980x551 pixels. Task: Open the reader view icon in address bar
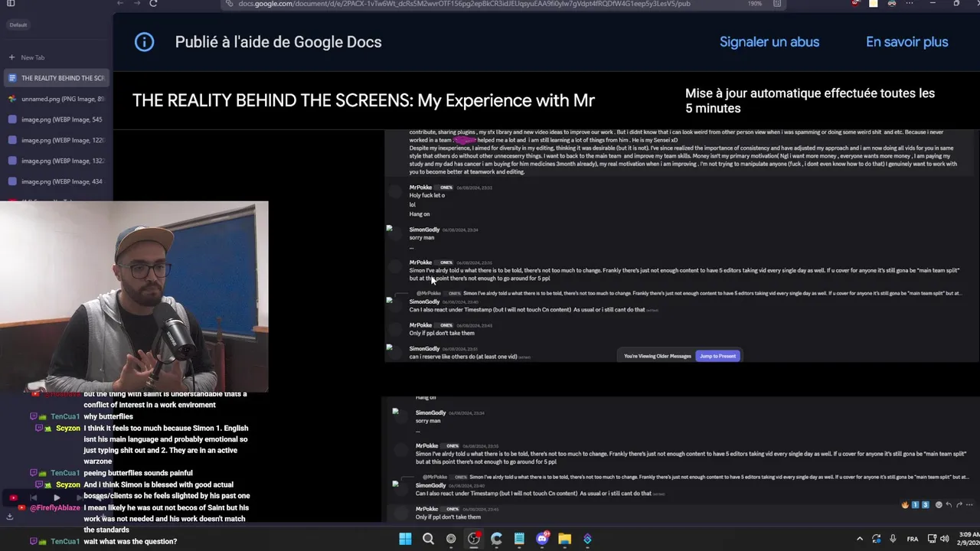[777, 4]
